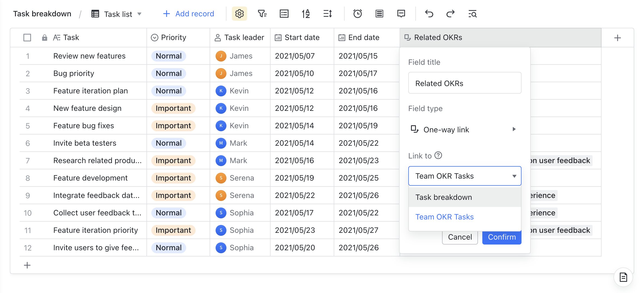Open the A-Z sort icon

tap(306, 14)
